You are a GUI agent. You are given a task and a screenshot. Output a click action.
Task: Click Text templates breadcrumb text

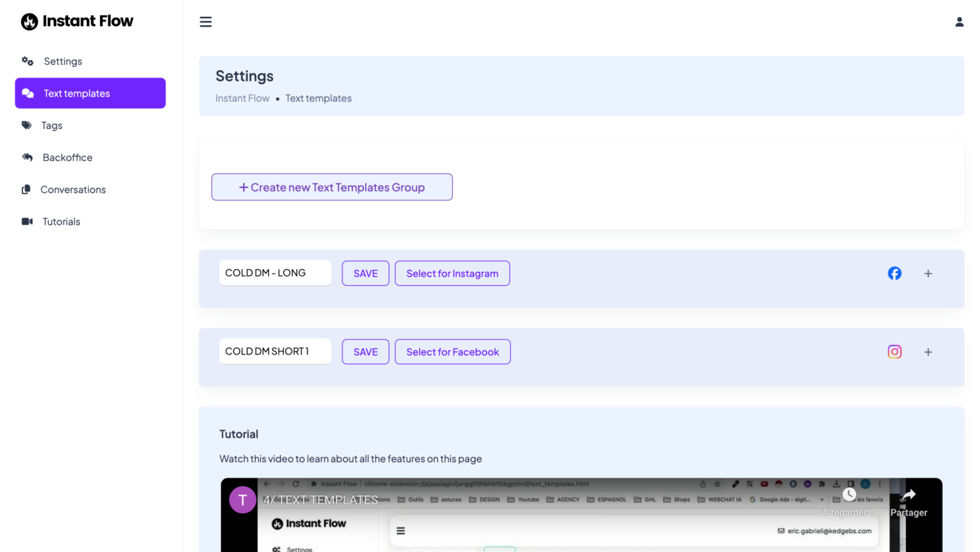pos(318,98)
